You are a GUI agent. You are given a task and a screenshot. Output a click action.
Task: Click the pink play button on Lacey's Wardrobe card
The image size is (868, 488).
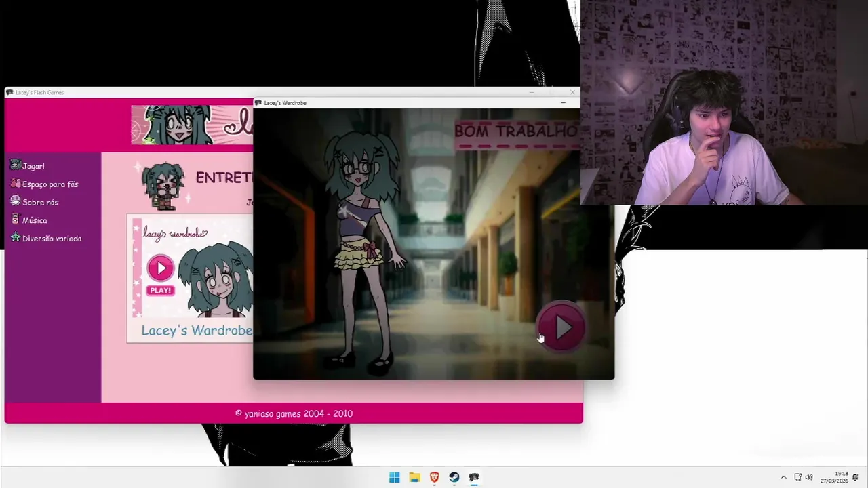161,268
